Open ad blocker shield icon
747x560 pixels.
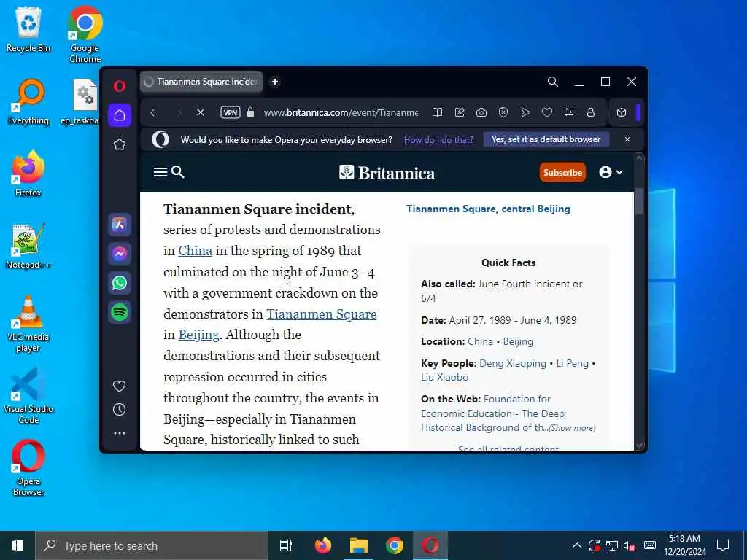tap(503, 112)
